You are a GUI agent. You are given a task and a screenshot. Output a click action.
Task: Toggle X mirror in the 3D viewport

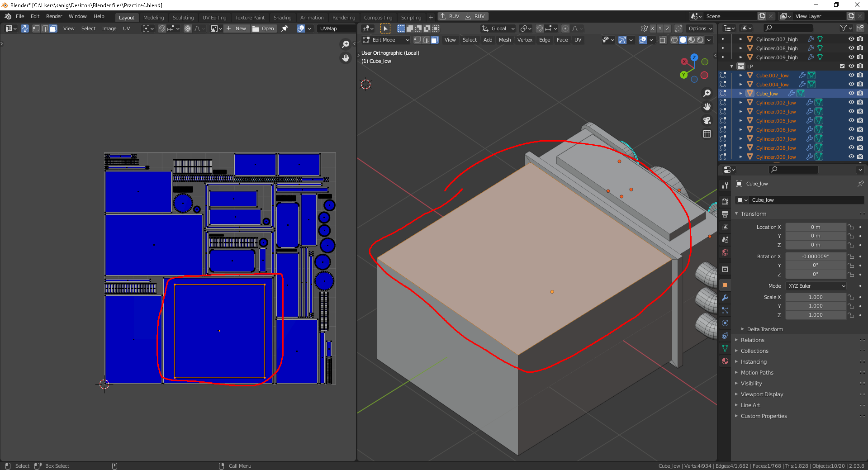pos(653,28)
